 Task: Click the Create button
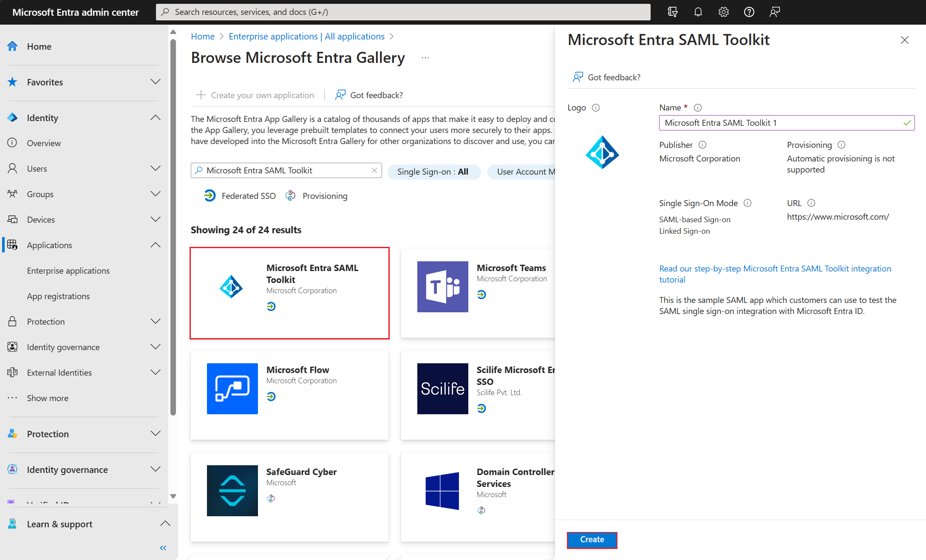point(592,540)
